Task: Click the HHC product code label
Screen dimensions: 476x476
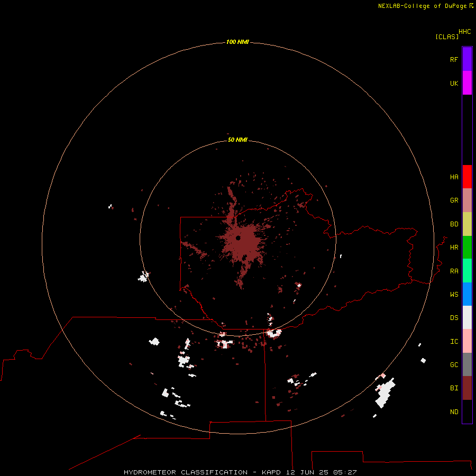Action: [x=464, y=32]
